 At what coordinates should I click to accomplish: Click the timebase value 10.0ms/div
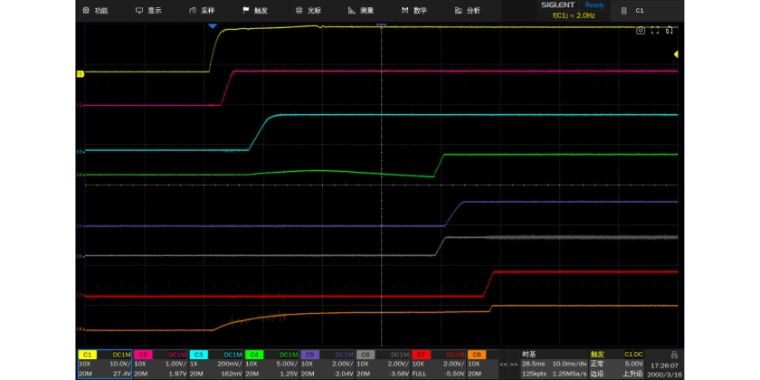click(x=569, y=364)
